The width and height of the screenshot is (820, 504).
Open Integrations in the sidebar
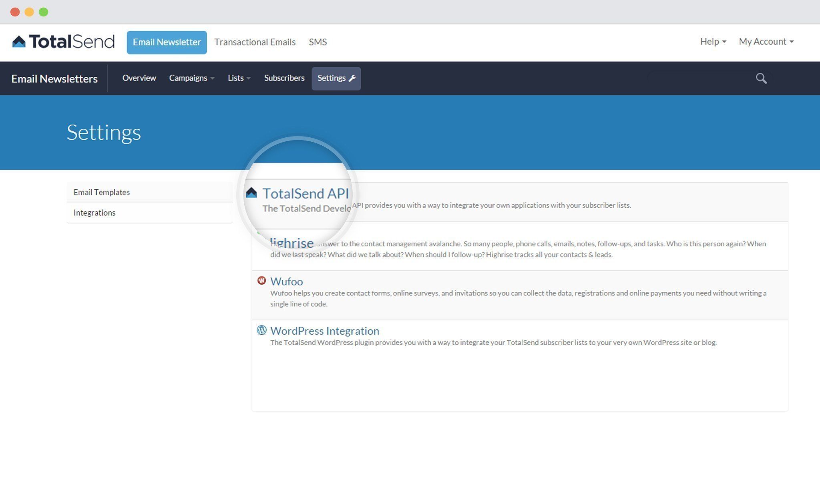[x=149, y=213]
